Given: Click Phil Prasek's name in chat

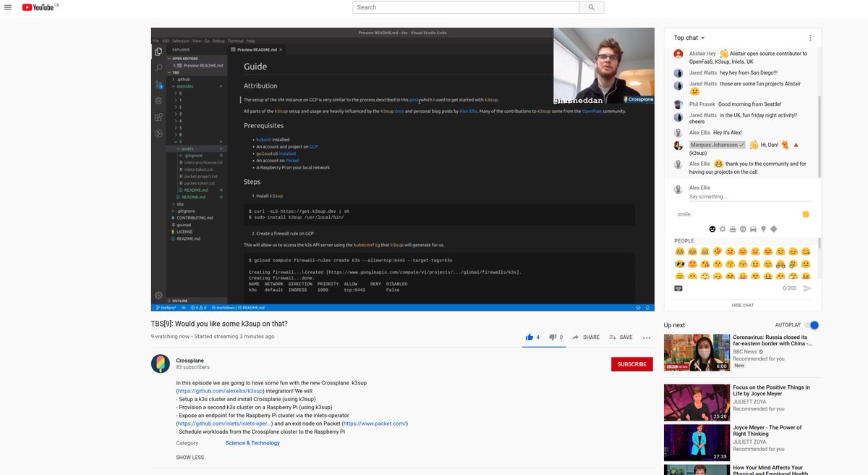Looking at the screenshot, I should point(702,104).
